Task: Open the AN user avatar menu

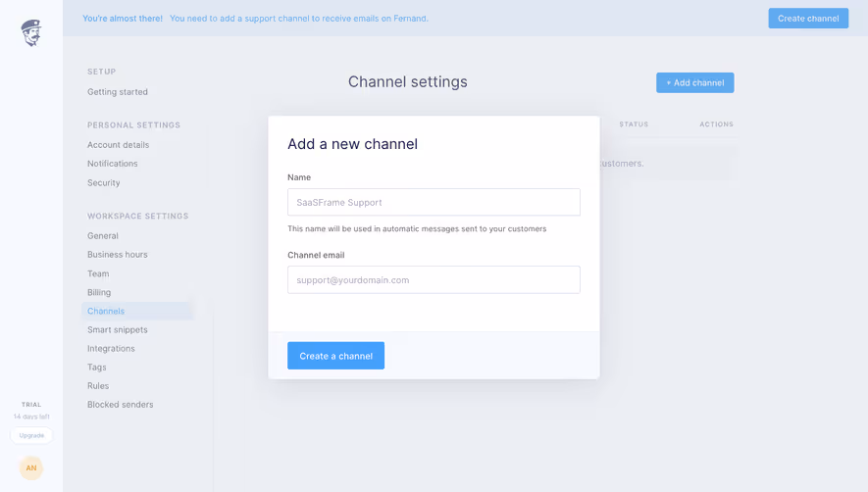Action: tap(31, 467)
